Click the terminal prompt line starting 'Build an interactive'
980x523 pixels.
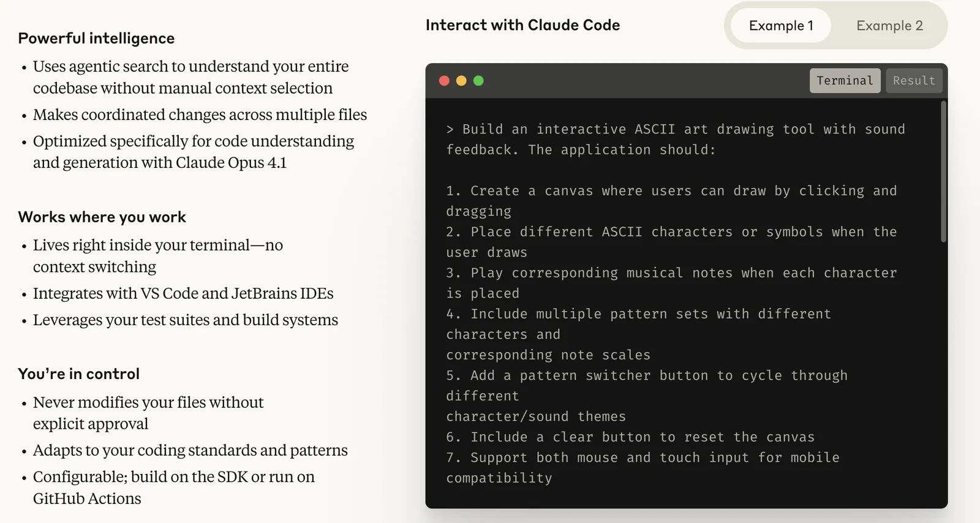click(675, 129)
